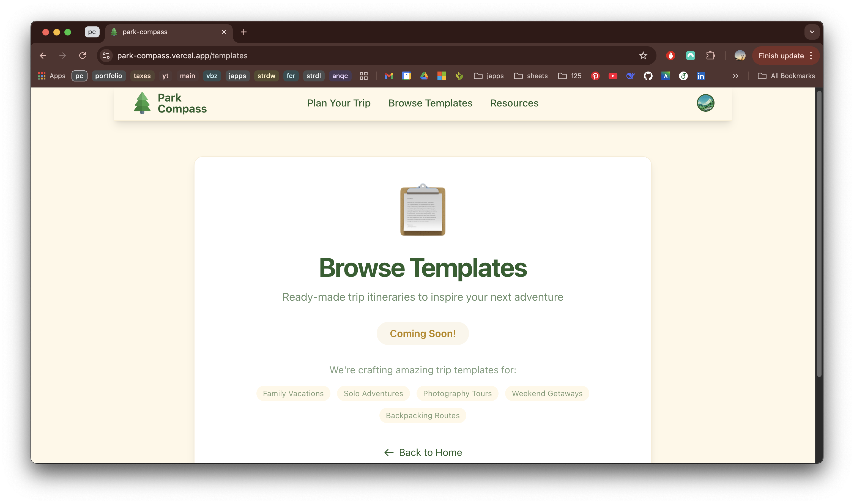Bookmark this page with the star icon
The width and height of the screenshot is (854, 504).
click(643, 56)
